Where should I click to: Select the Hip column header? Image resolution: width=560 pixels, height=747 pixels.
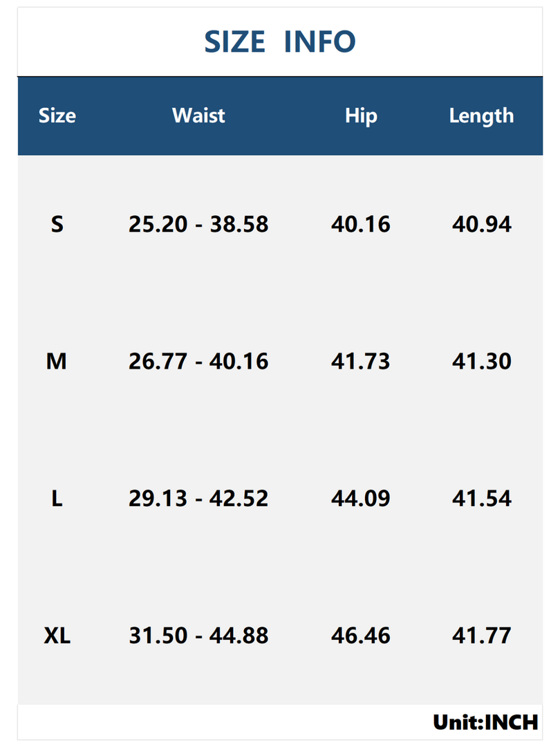(361, 116)
